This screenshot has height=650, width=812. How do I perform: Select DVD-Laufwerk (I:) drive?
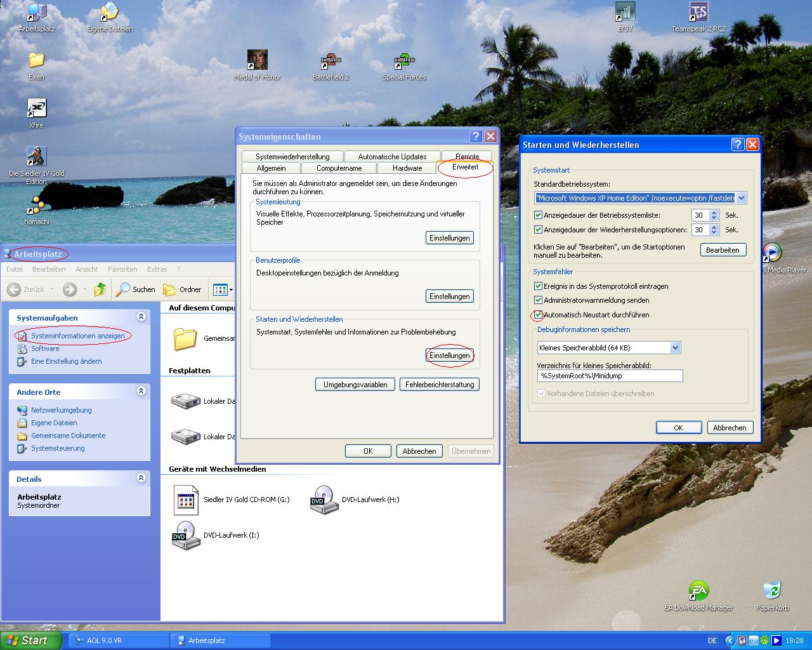(216, 535)
